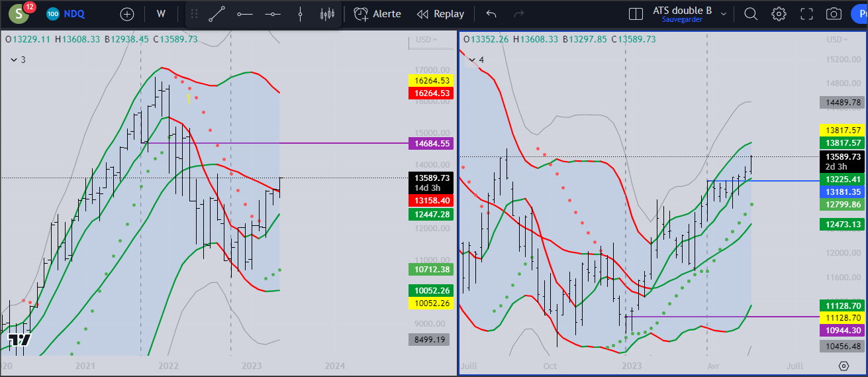
Task: Click the 10712.38 price label
Action: click(x=431, y=270)
